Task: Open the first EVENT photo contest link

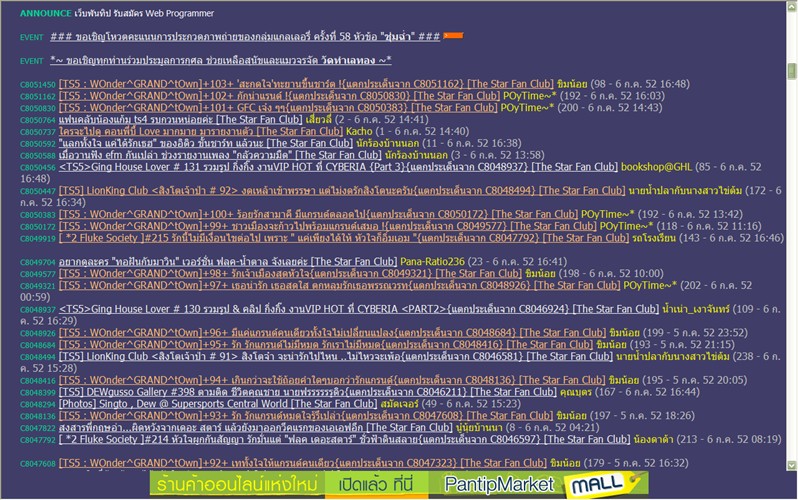Action: [245, 37]
